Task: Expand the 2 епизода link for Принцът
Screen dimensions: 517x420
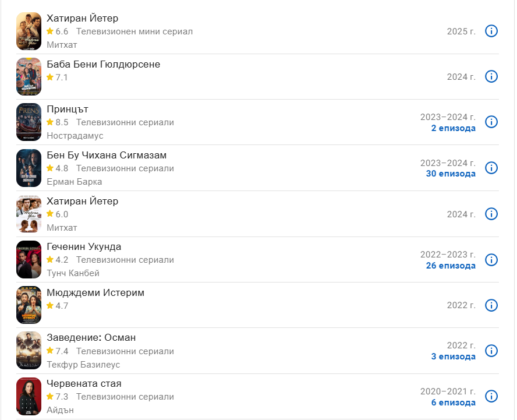Action: coord(453,128)
